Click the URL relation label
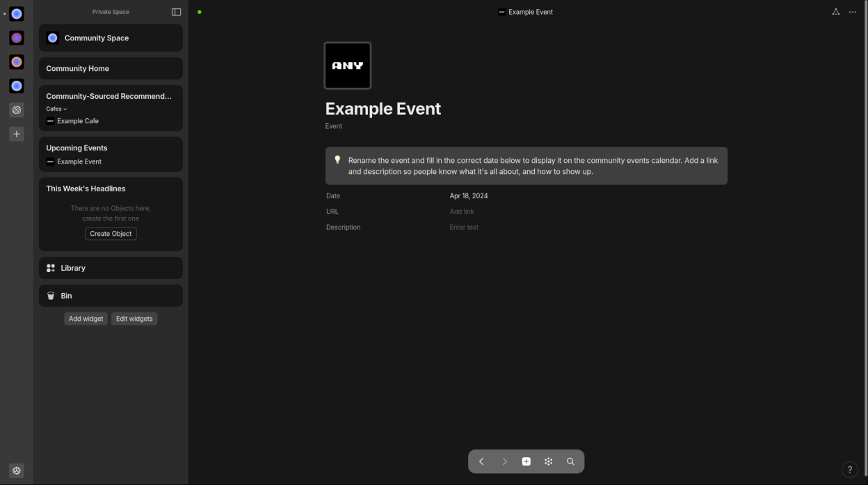The height and width of the screenshot is (485, 868). coord(332,212)
